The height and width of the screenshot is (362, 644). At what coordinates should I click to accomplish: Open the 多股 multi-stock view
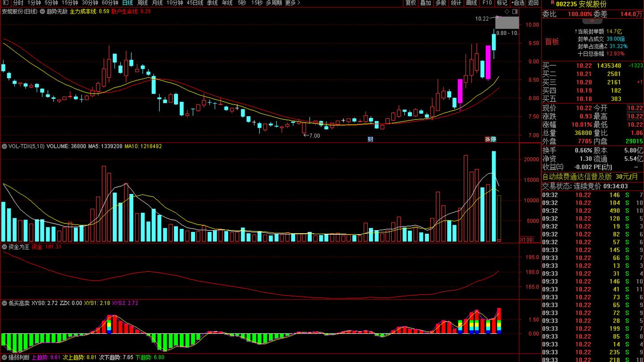(x=441, y=3)
